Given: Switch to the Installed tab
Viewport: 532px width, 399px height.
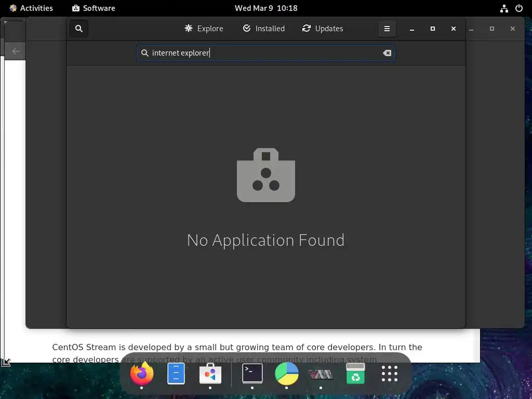Looking at the screenshot, I should point(263,29).
